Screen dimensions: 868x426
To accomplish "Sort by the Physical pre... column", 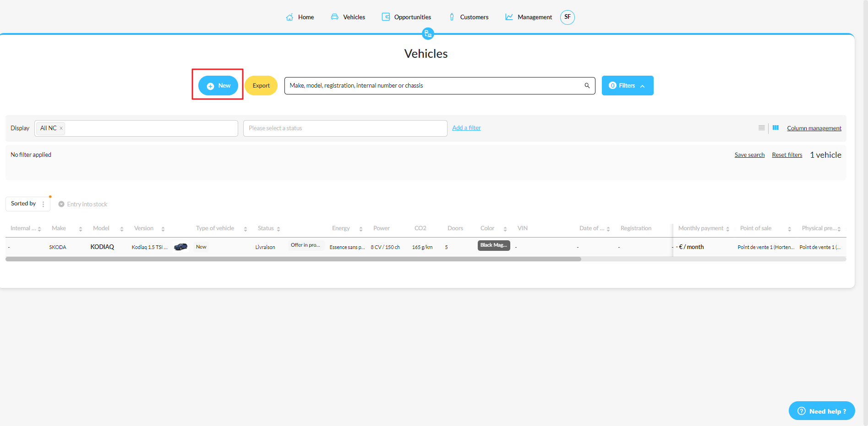I will tap(839, 229).
